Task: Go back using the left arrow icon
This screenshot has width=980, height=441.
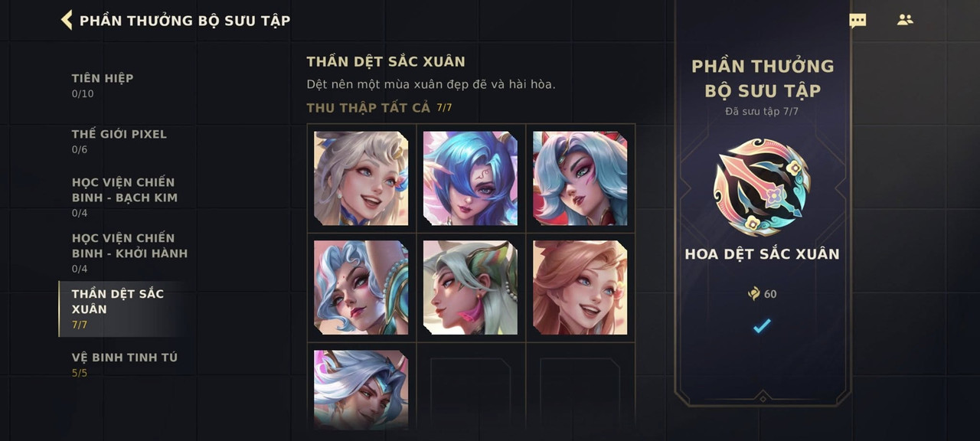Action: pos(67,20)
